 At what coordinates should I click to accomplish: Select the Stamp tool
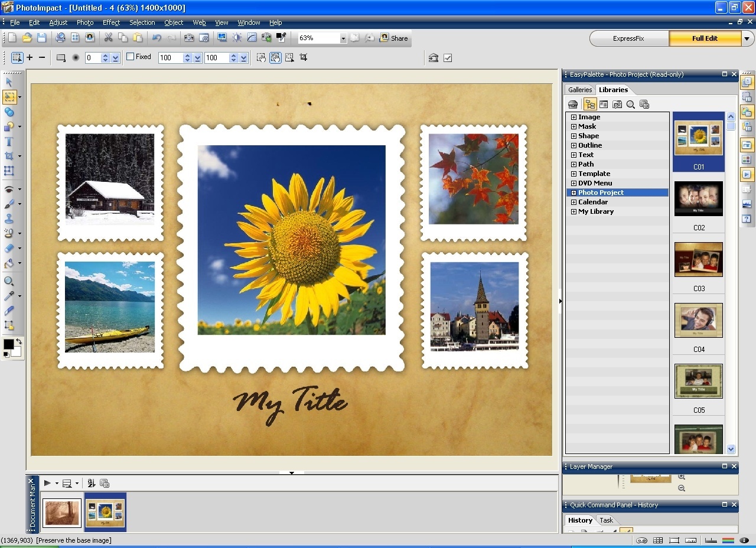click(x=9, y=219)
